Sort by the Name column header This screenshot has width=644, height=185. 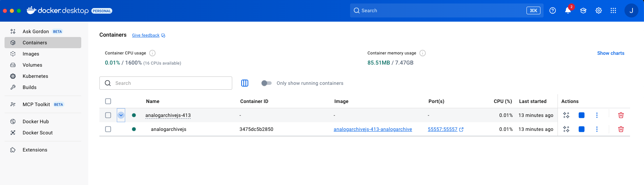153,101
